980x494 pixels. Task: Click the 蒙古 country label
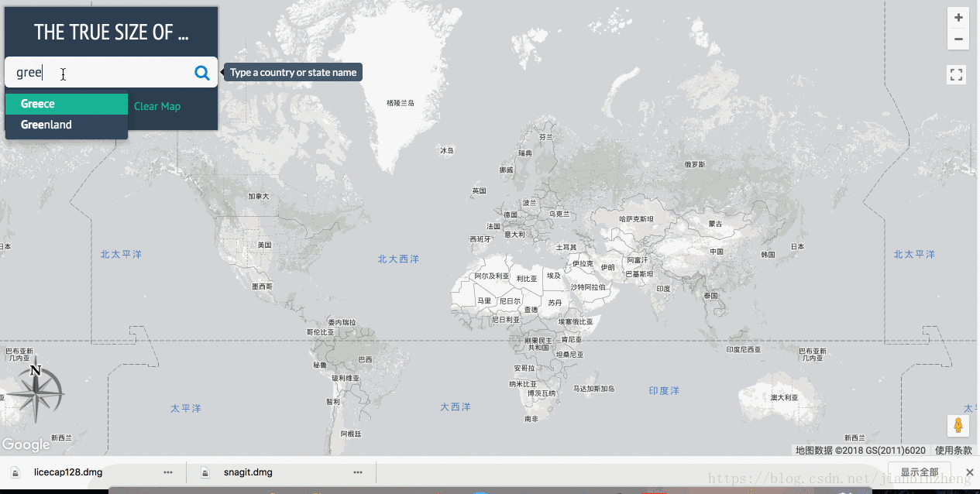[715, 224]
